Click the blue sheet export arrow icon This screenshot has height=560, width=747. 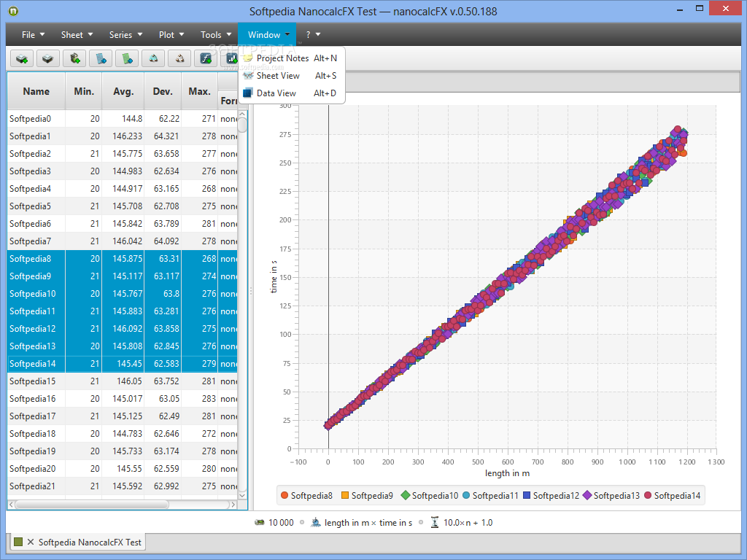[x=101, y=58]
